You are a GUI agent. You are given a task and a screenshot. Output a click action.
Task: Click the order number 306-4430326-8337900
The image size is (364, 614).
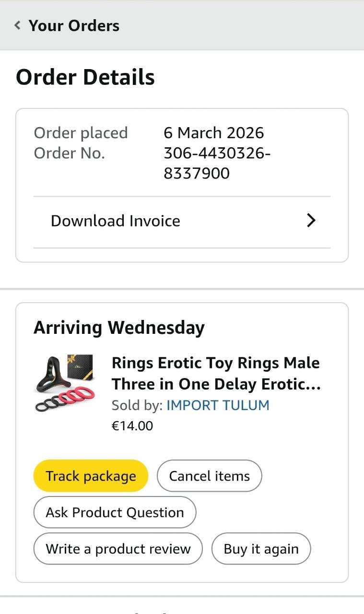(217, 163)
